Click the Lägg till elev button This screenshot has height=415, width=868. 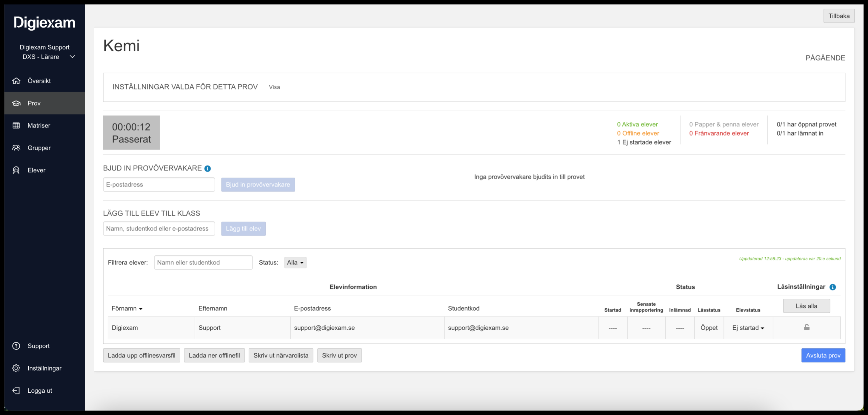point(243,229)
